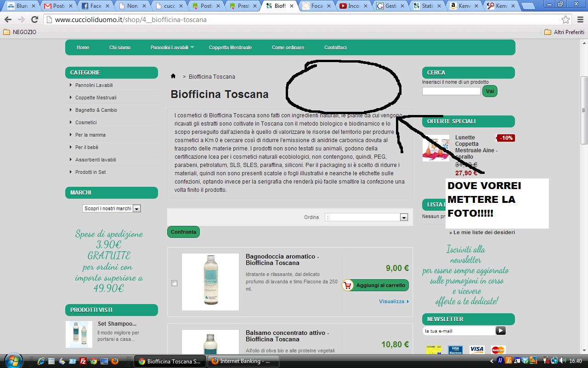Click the product search input field
This screenshot has height=368, width=588.
click(x=452, y=91)
